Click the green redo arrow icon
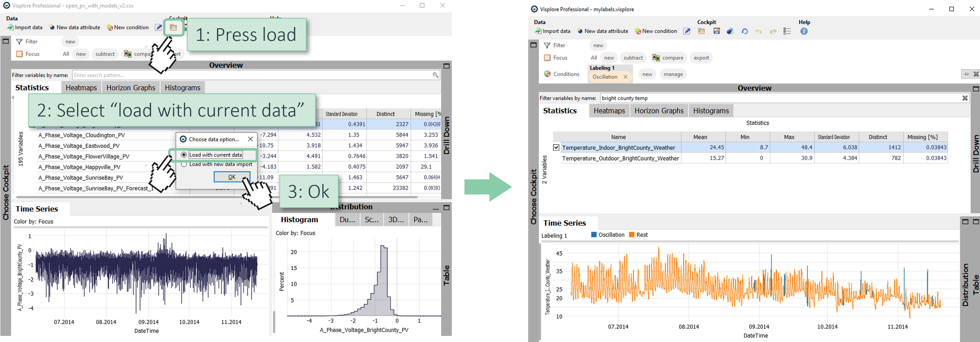 [x=773, y=31]
